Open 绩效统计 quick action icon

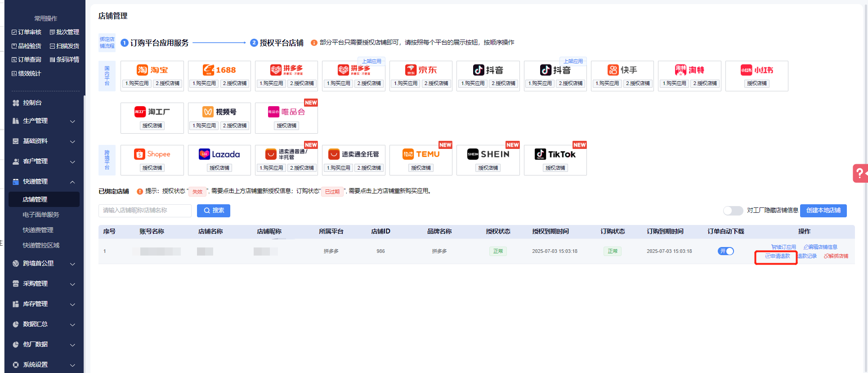[x=14, y=73]
